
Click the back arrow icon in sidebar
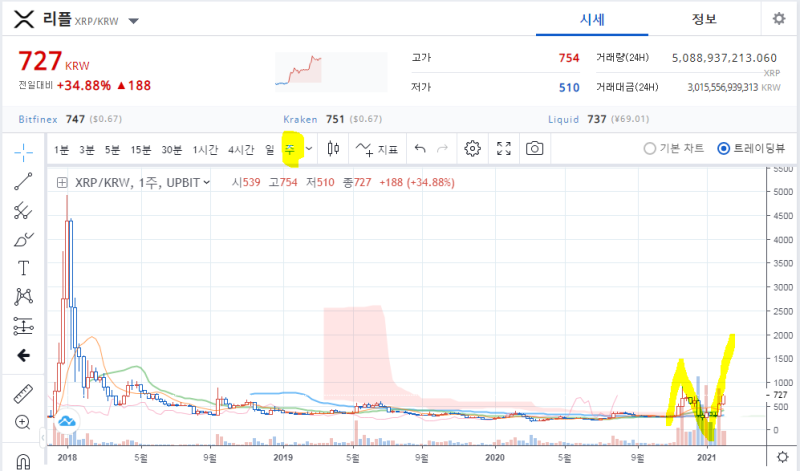coord(23,355)
